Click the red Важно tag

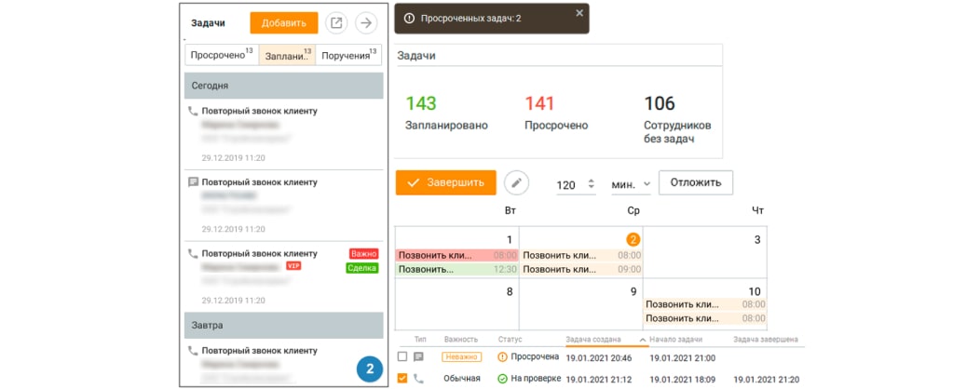363,253
